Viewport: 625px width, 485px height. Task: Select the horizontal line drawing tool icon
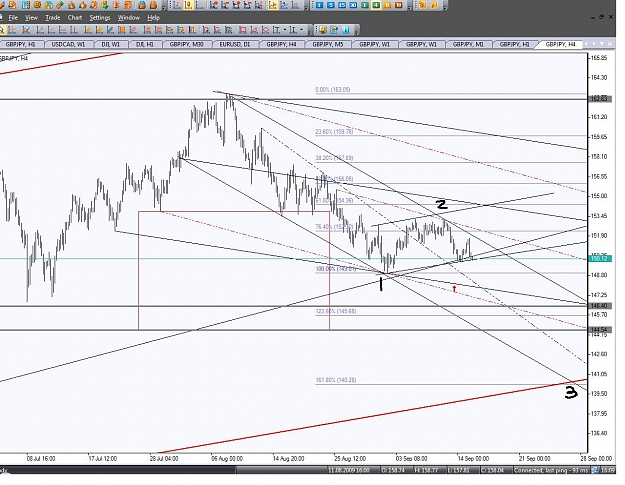point(63,30)
